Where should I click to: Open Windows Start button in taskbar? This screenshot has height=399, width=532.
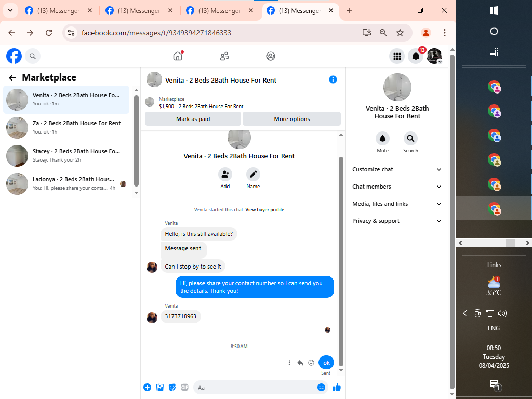coord(494,10)
